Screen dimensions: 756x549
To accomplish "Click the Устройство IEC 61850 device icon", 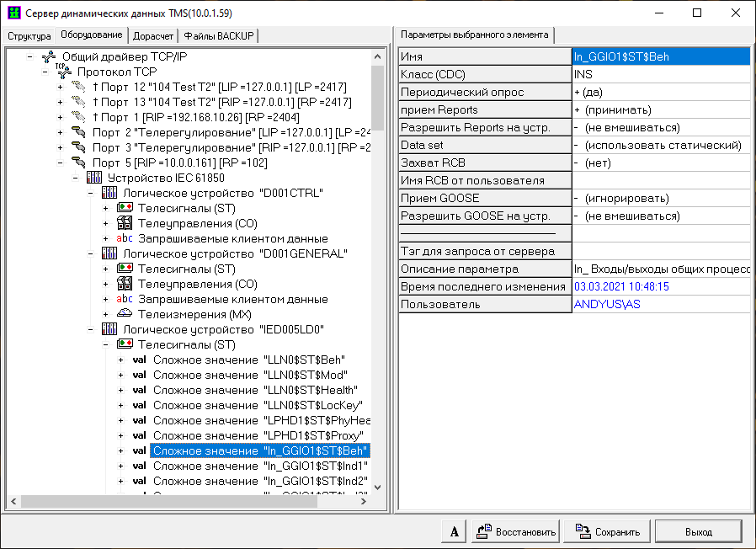I will [x=93, y=178].
